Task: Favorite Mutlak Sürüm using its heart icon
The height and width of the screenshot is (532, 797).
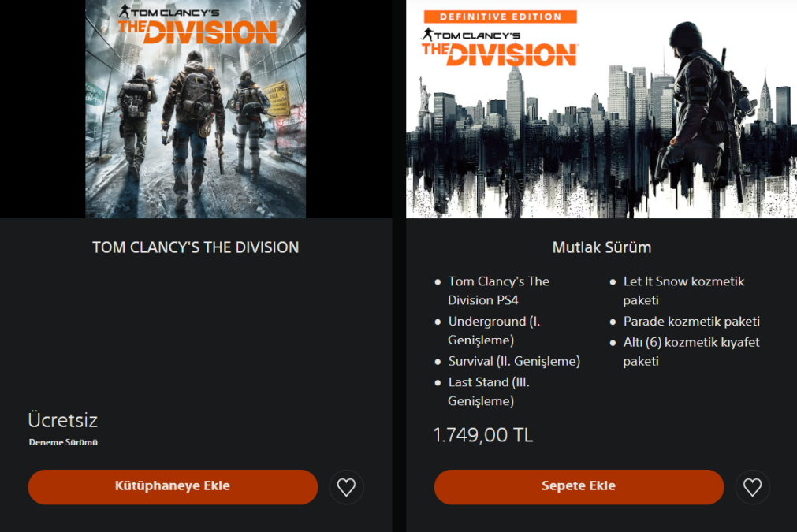Action: [753, 487]
